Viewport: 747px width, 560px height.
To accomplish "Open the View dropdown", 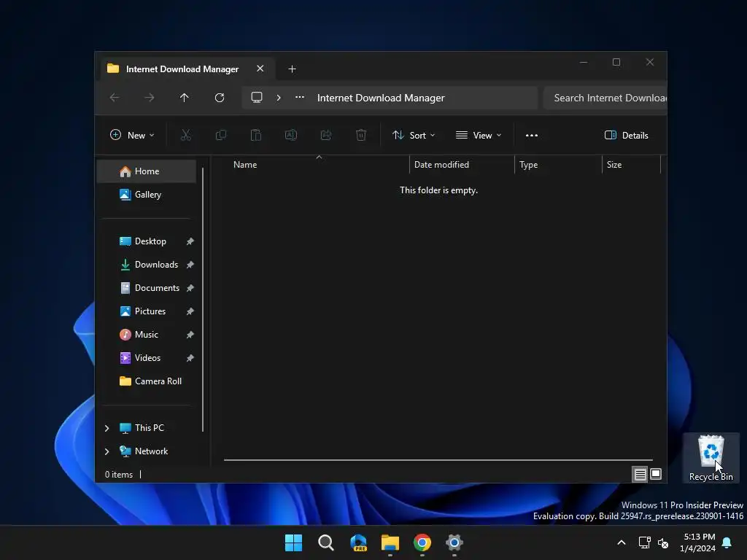I will coord(479,135).
